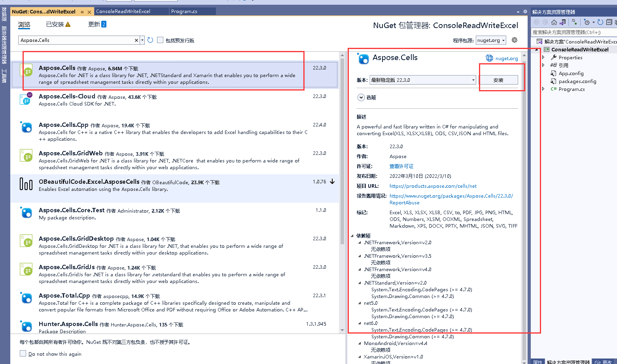The width and height of the screenshot is (617, 364).
Task: Collapse the 依赖项 dependencies section
Action: pos(352,236)
